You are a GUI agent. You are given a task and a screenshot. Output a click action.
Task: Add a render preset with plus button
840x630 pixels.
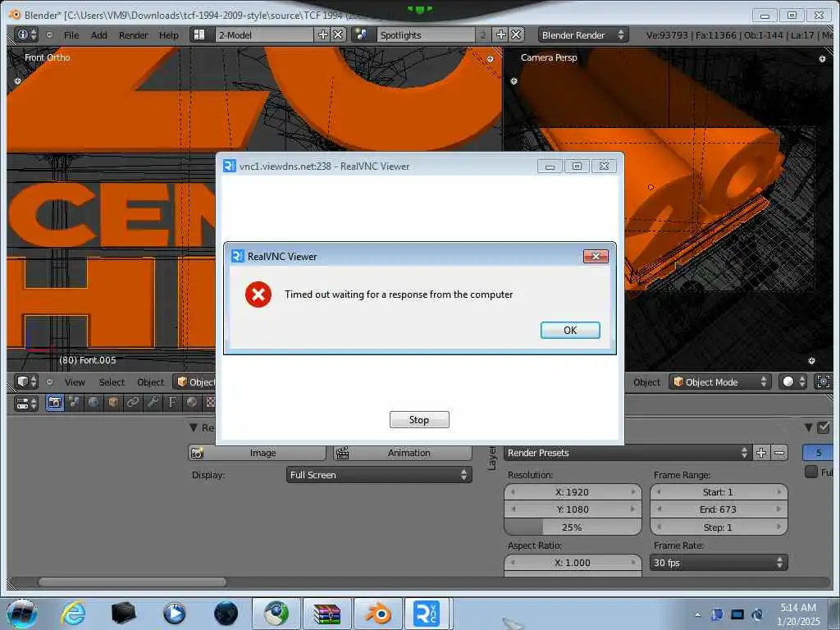tap(761, 453)
